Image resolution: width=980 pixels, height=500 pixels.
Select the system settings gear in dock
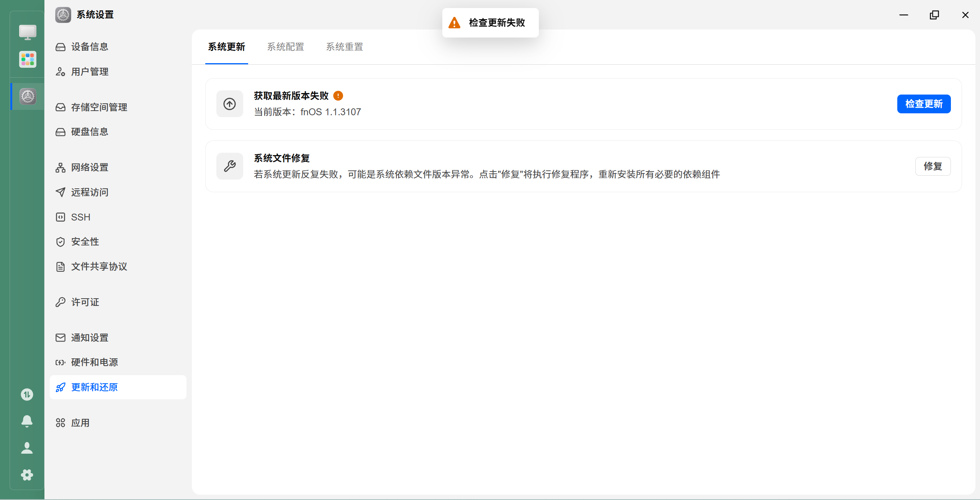tap(28, 96)
